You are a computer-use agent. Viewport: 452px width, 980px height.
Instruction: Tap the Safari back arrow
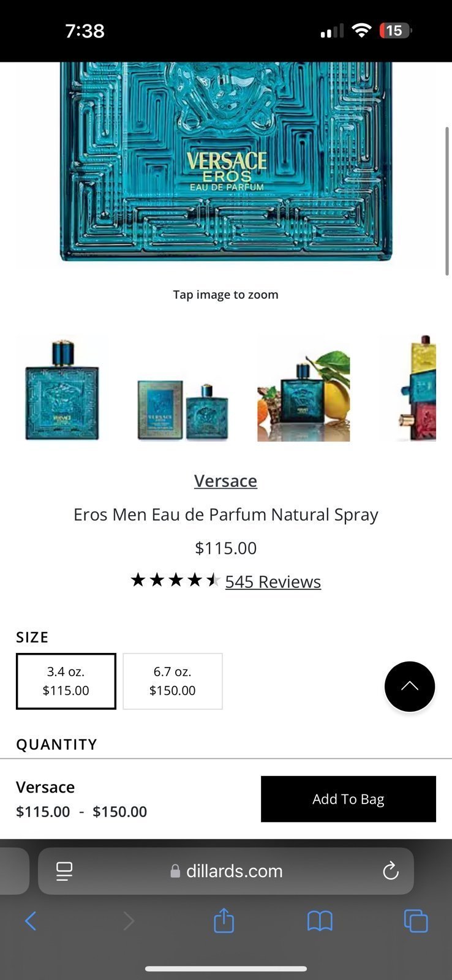(31, 921)
